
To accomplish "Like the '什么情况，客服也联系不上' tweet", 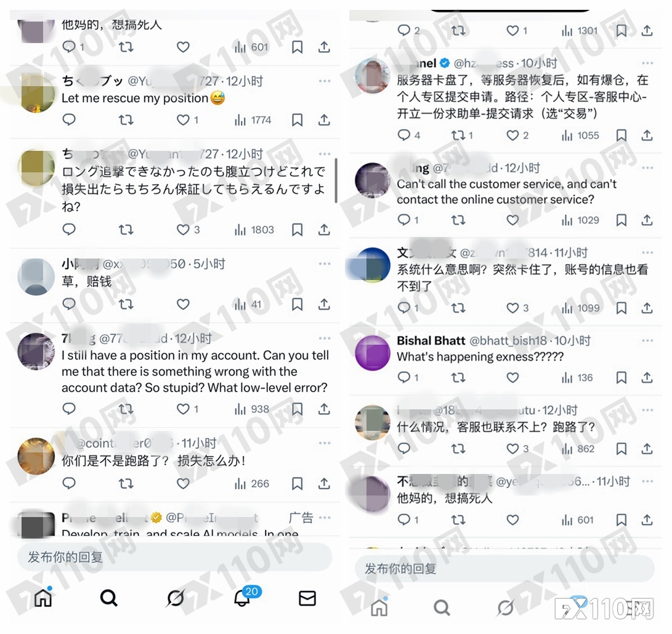I will coord(512,449).
